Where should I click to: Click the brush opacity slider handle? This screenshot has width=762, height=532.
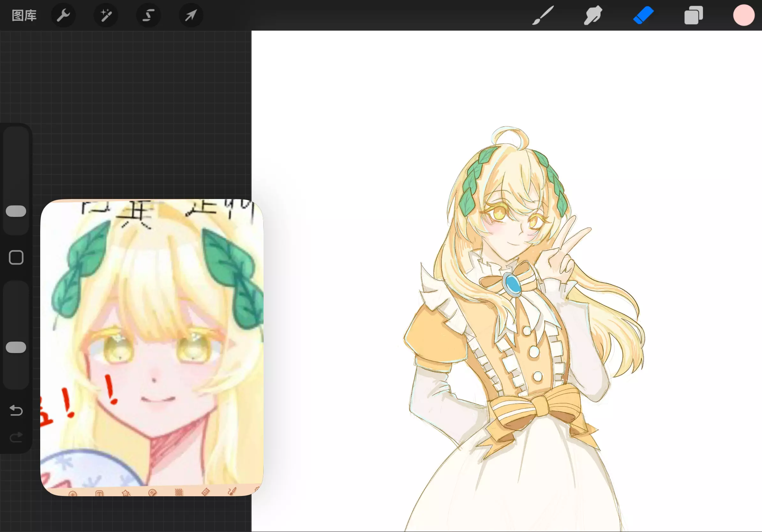(16, 347)
